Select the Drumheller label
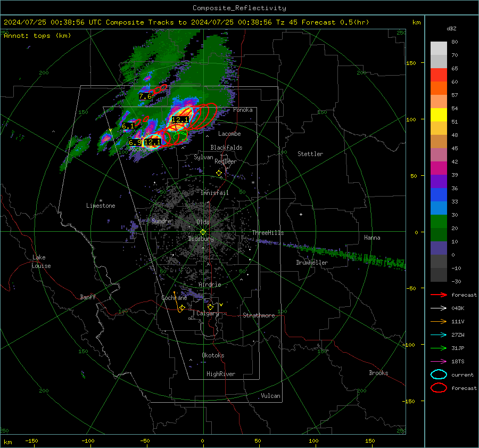The width and height of the screenshot is (479, 448). [312, 263]
